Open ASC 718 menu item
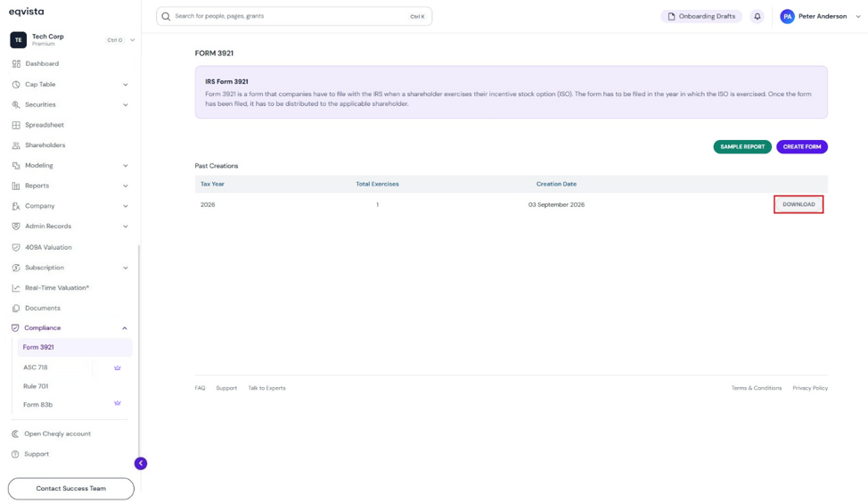This screenshot has width=868, height=504. pos(36,368)
